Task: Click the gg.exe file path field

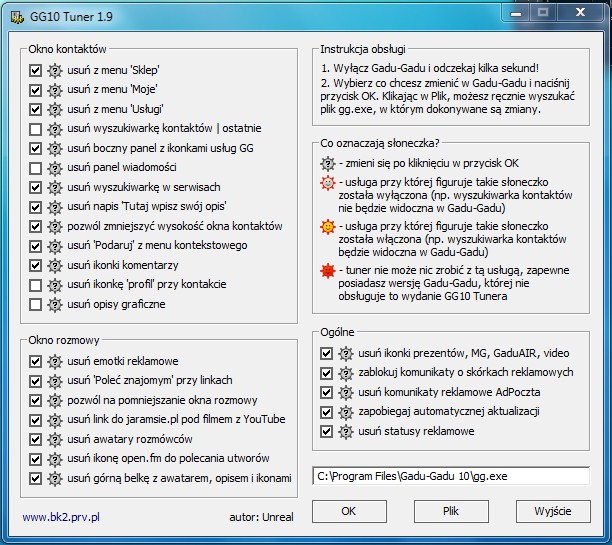Action: click(x=451, y=476)
